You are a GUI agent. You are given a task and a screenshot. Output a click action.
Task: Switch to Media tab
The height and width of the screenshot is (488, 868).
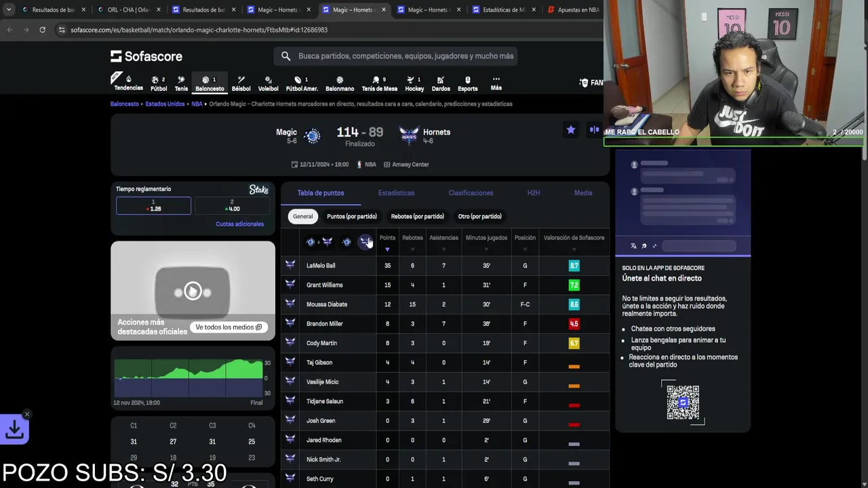583,193
